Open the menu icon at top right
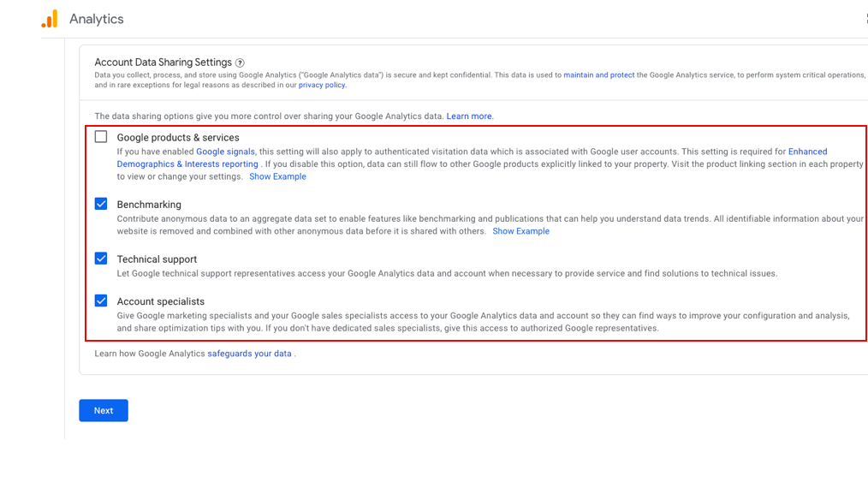868x488 pixels. tap(865, 19)
